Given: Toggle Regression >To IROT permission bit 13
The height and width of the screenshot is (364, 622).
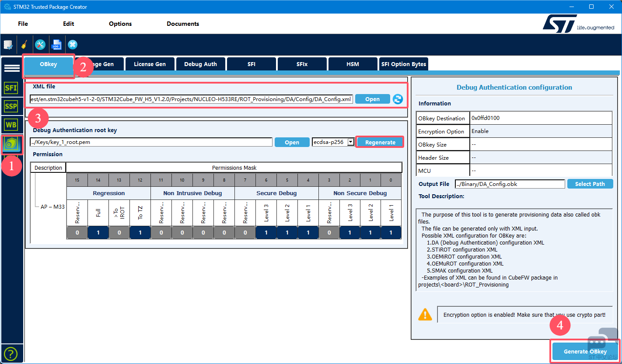Looking at the screenshot, I should (119, 233).
